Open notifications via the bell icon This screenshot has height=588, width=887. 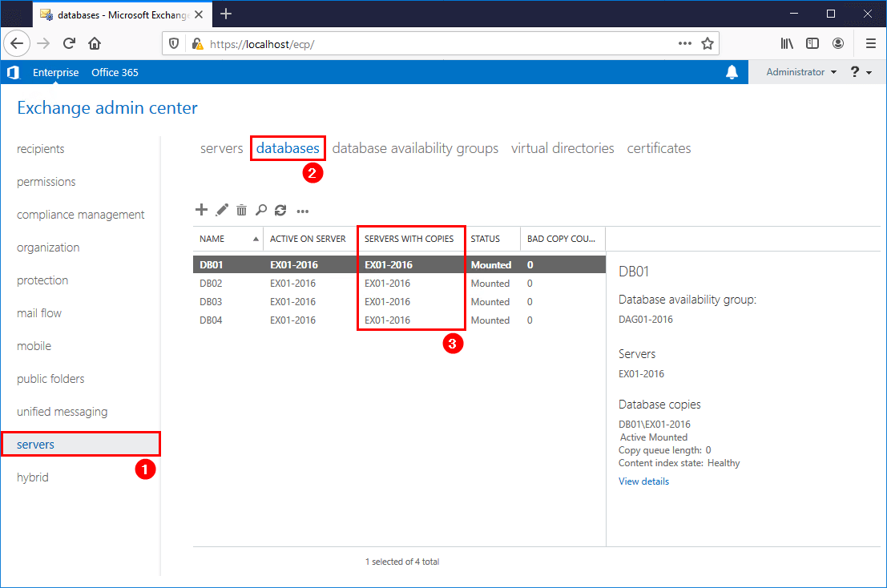point(732,72)
